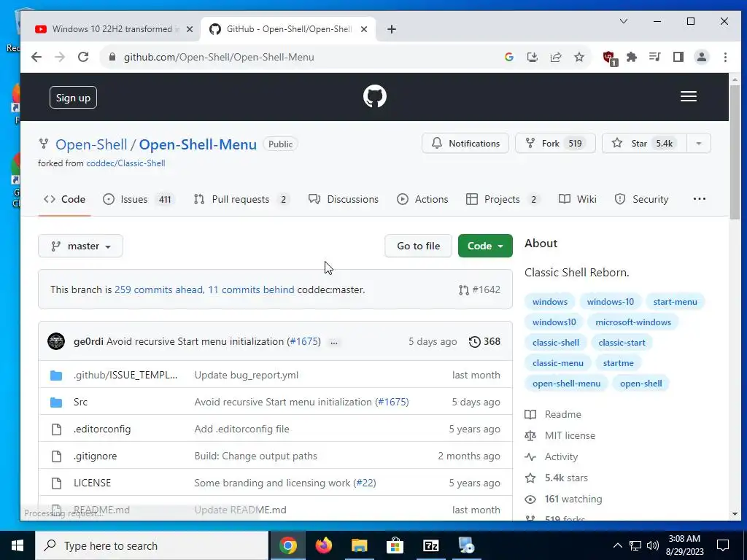Star the Open-Shell-Menu repository

coord(645,144)
